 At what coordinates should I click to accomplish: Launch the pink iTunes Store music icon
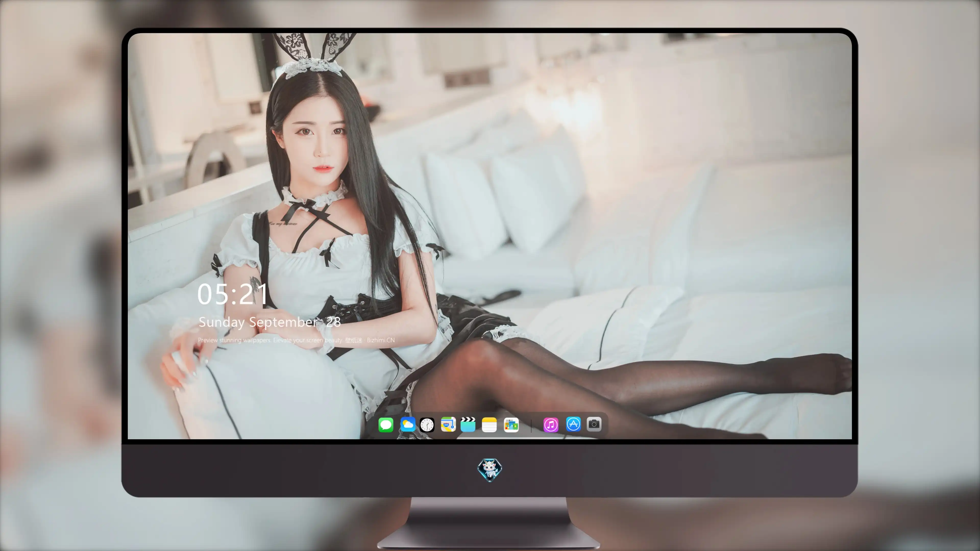(x=551, y=425)
